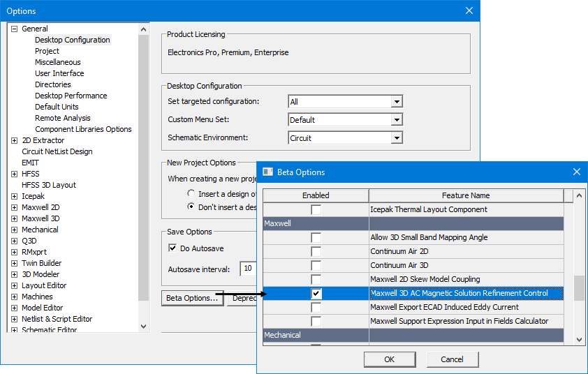The height and width of the screenshot is (374, 588).
Task: Click the options tree scrollbar up arrow
Action: [144, 29]
